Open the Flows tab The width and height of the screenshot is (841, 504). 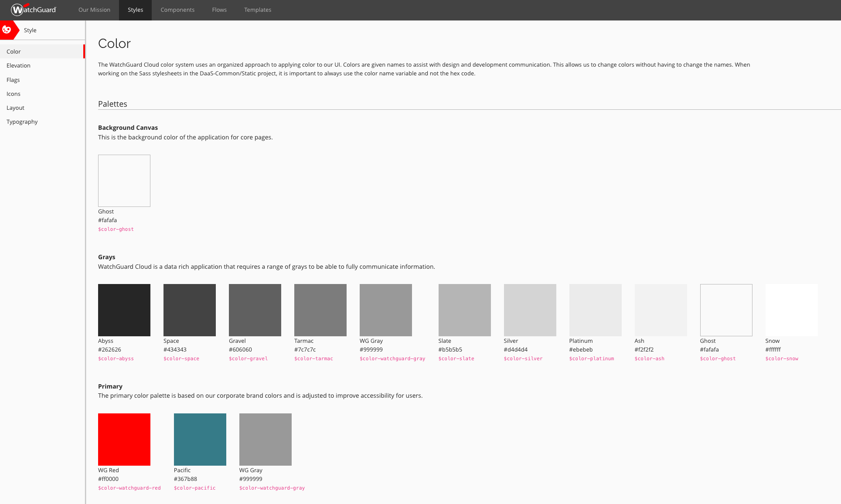click(219, 10)
